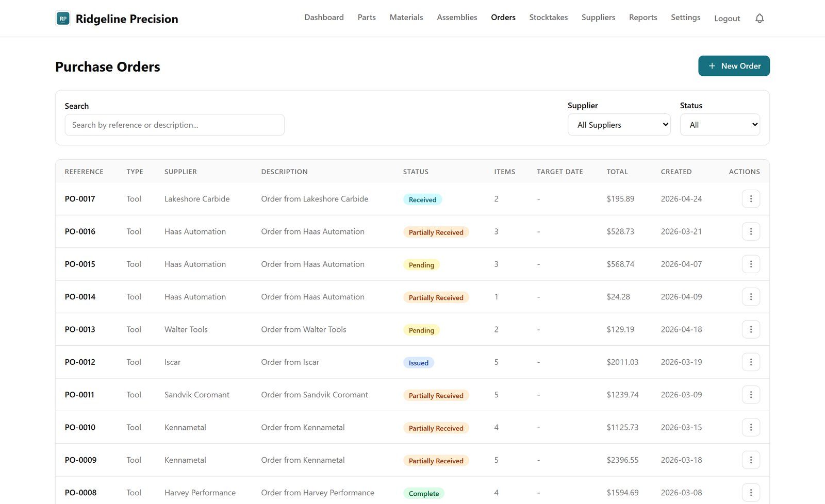825x504 pixels.
Task: Click description Order from Harvey Performance
Action: pyautogui.click(x=318, y=493)
